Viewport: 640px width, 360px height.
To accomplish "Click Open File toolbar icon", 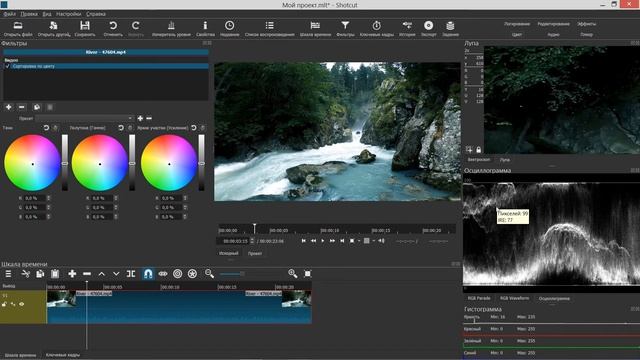I will tap(18, 26).
